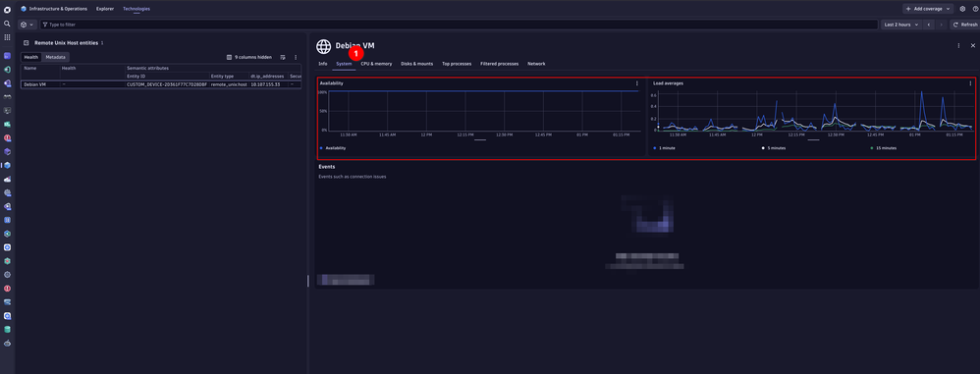Viewport: 980px width, 374px height.
Task: Click the dt.ip_addresses column header
Action: tap(267, 76)
